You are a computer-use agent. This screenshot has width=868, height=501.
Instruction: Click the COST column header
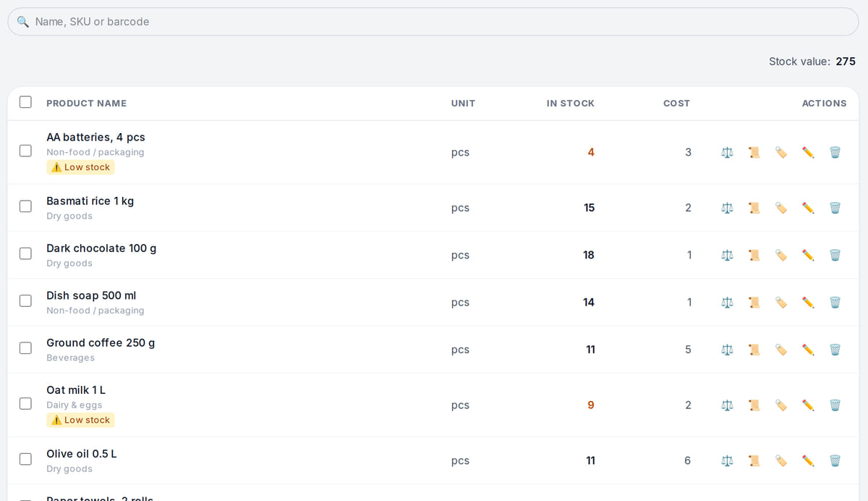676,104
